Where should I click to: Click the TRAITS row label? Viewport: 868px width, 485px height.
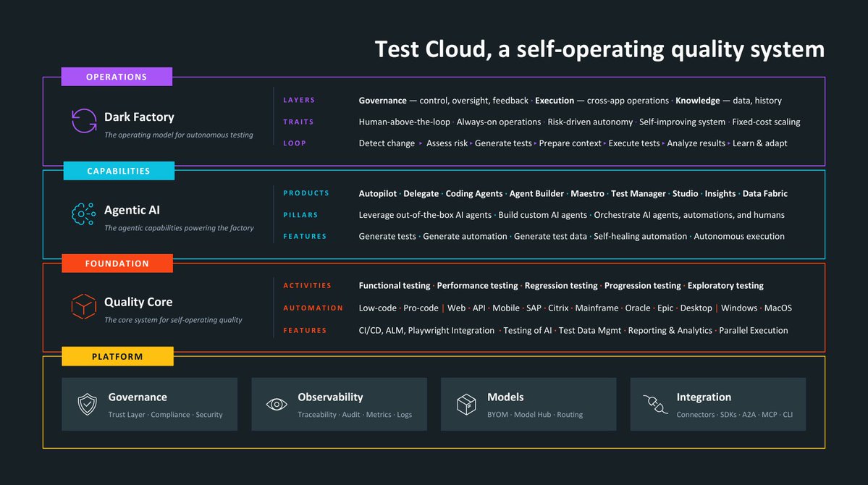[x=298, y=122]
